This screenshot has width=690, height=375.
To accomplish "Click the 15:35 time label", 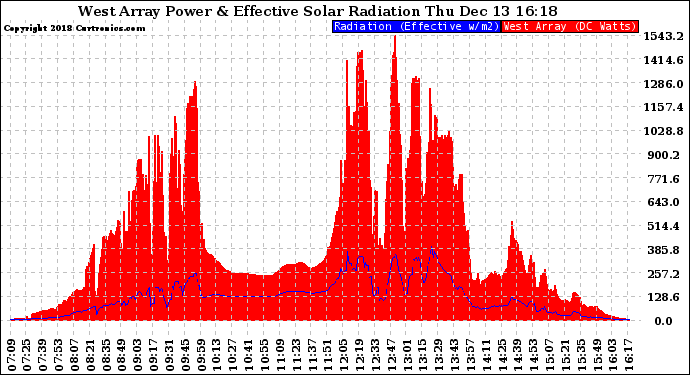I will [x=580, y=355].
